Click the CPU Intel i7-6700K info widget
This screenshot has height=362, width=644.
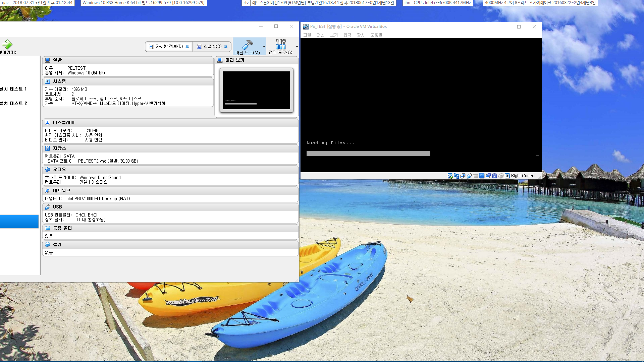click(442, 3)
